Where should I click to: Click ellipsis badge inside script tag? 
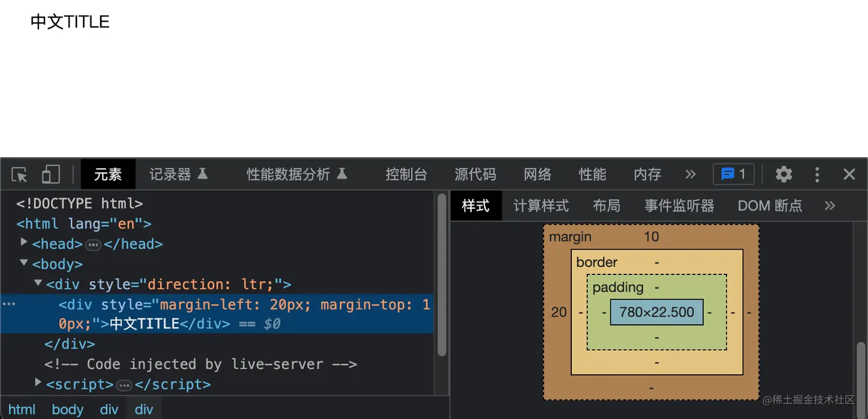click(x=124, y=385)
